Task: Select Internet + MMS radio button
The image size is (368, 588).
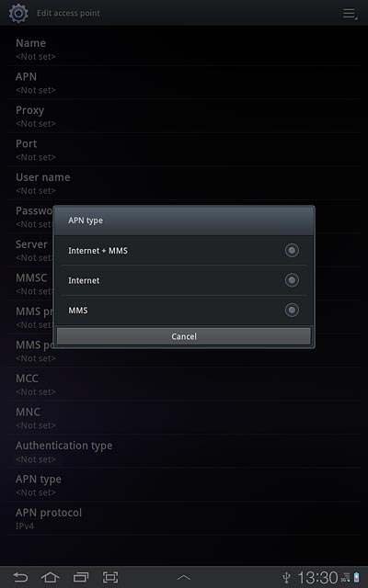Action: click(x=292, y=250)
